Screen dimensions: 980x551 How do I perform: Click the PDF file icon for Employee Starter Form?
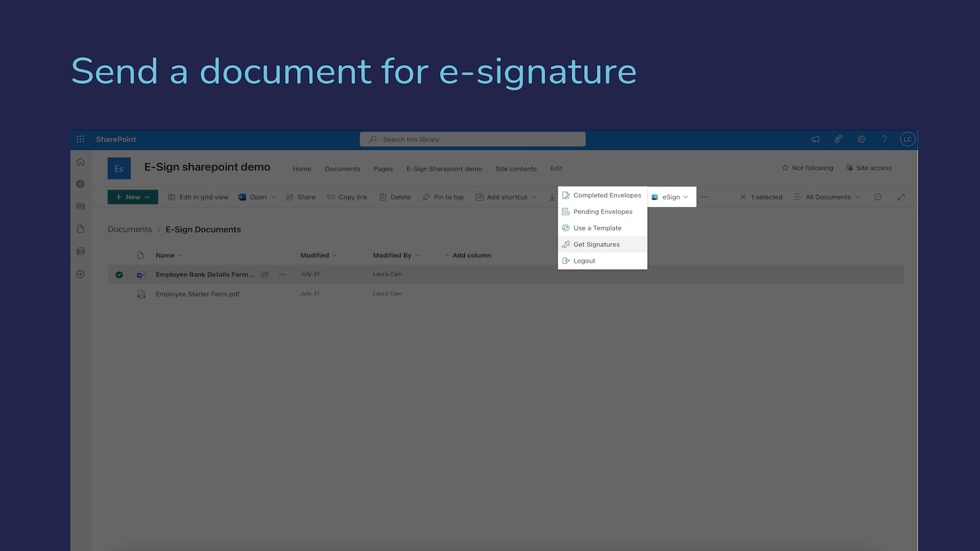[141, 294]
